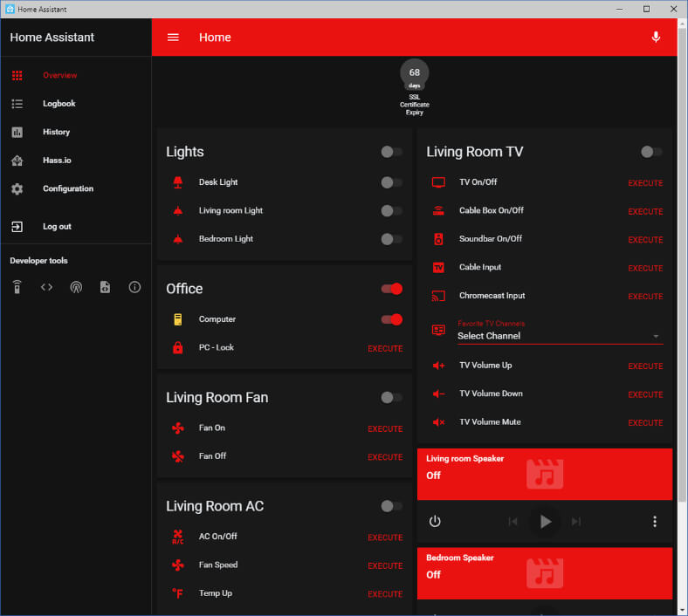Toggle the Living Room Fan group switch

[x=391, y=398]
